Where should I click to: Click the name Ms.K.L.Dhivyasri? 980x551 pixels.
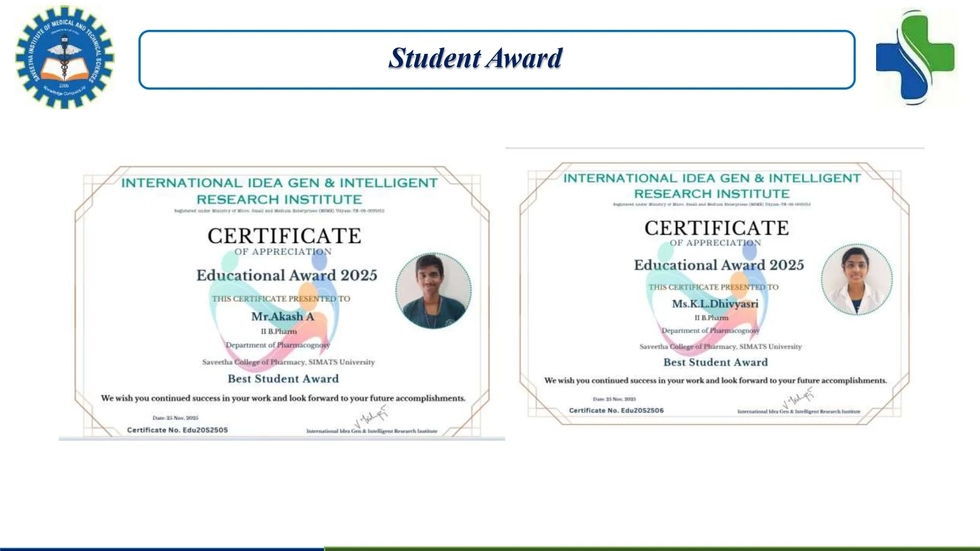(715, 304)
